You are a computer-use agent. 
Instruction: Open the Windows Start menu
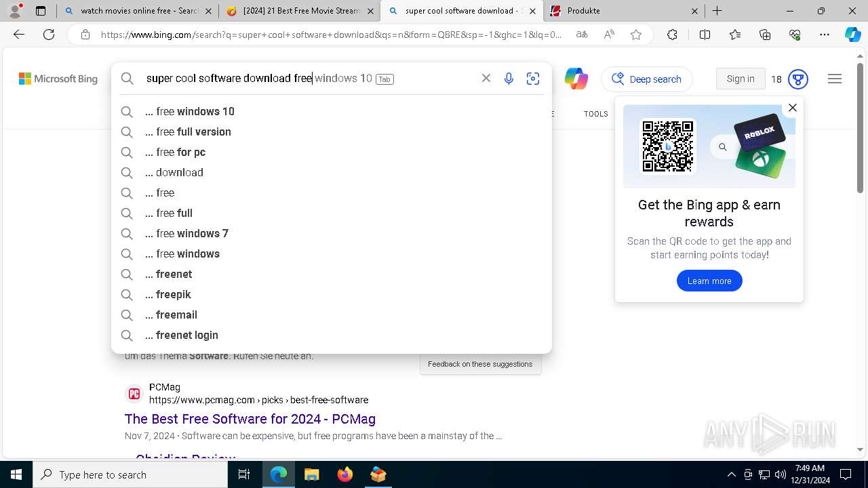[x=16, y=474]
